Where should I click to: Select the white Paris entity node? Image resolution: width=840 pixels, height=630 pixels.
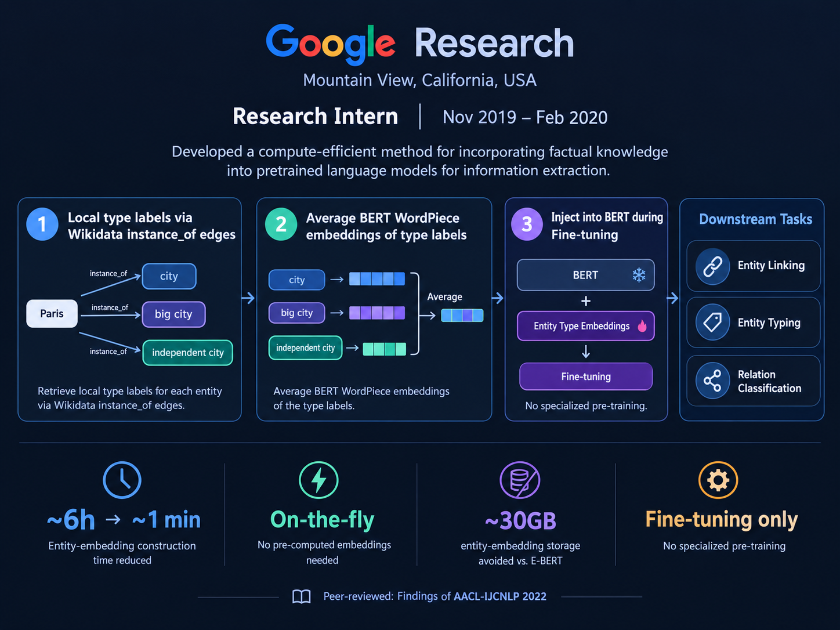click(x=52, y=313)
